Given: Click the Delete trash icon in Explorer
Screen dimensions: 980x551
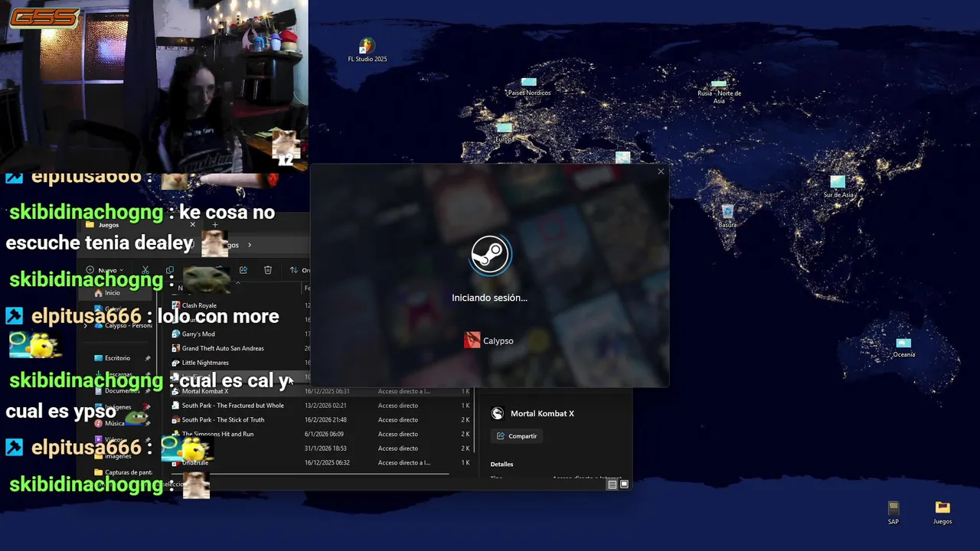Looking at the screenshot, I should tap(268, 270).
